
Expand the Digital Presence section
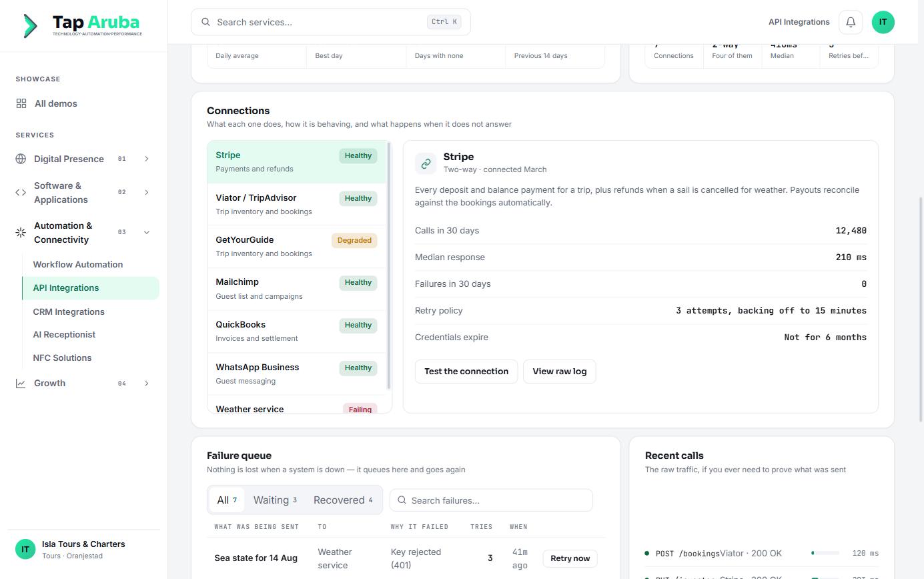[147, 159]
